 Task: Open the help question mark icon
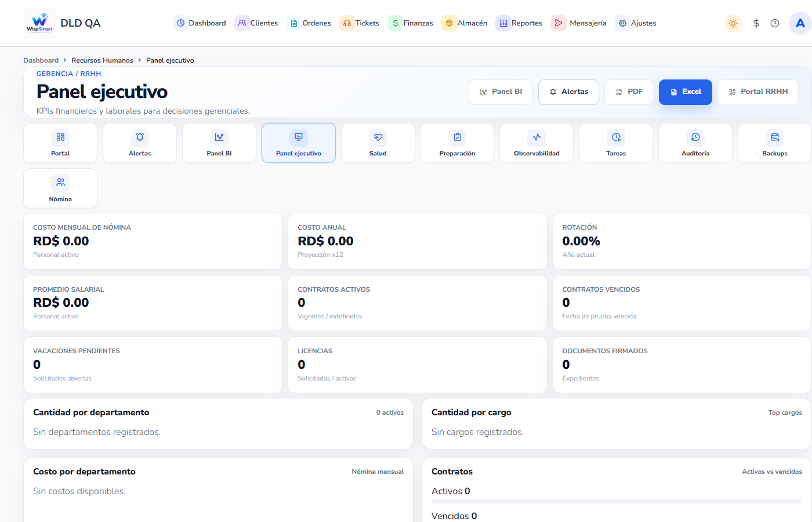point(775,23)
